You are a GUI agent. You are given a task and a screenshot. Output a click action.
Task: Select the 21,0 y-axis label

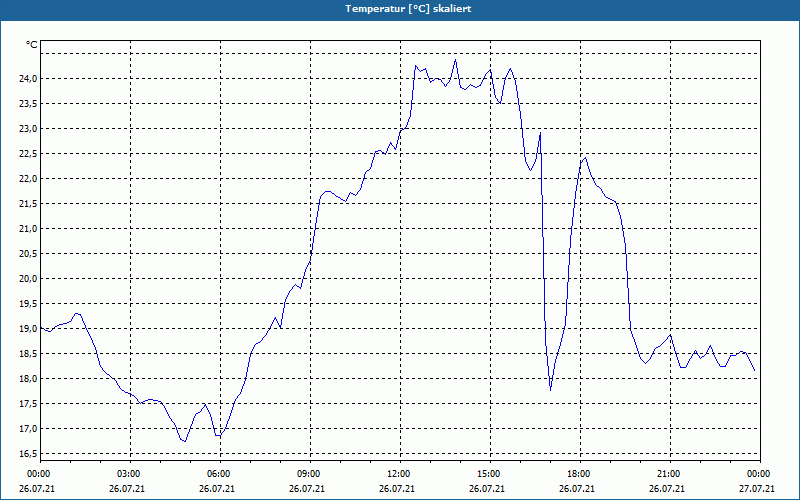[29, 229]
